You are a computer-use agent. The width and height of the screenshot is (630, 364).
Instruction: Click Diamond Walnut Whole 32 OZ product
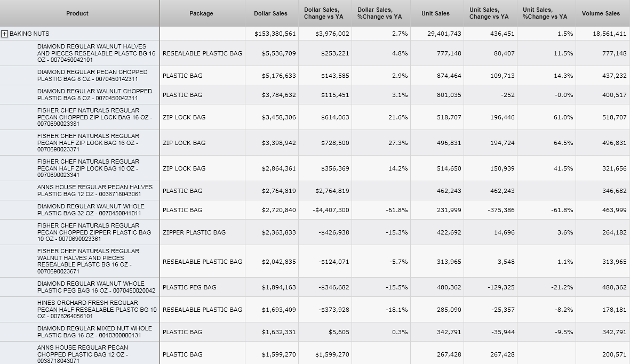point(91,210)
